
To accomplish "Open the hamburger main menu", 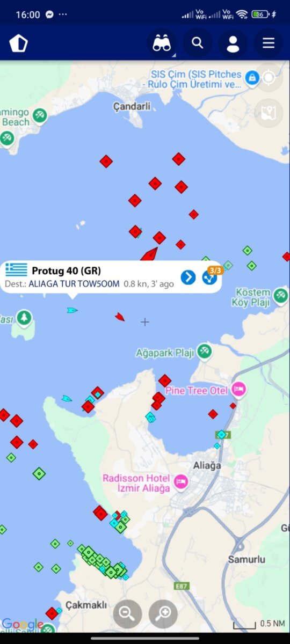I will [269, 43].
